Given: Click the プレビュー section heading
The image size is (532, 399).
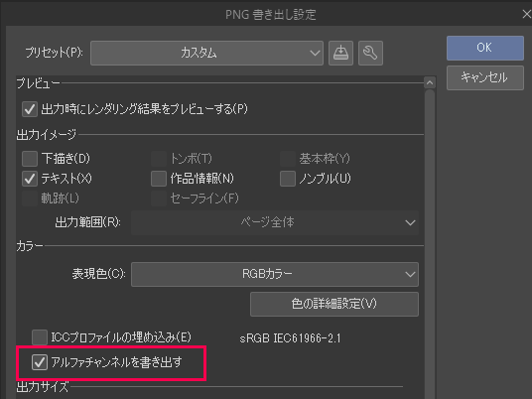Looking at the screenshot, I should pos(38,83).
